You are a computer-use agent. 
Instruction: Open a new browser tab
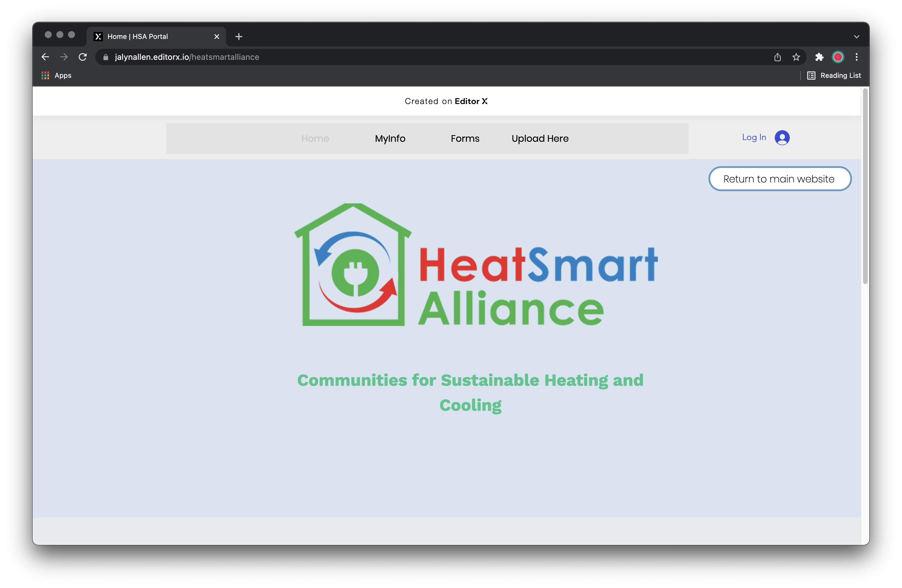pyautogui.click(x=238, y=37)
